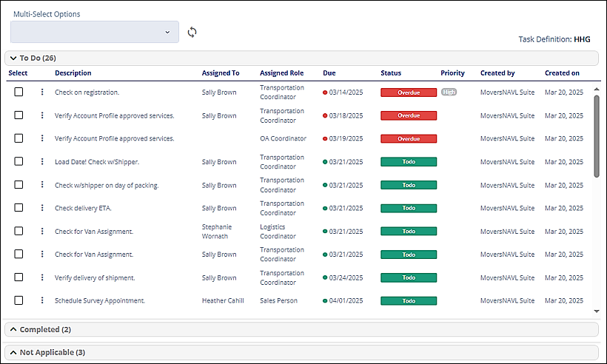Collapse the To Do (26) section
The image size is (607, 364).
pos(13,58)
